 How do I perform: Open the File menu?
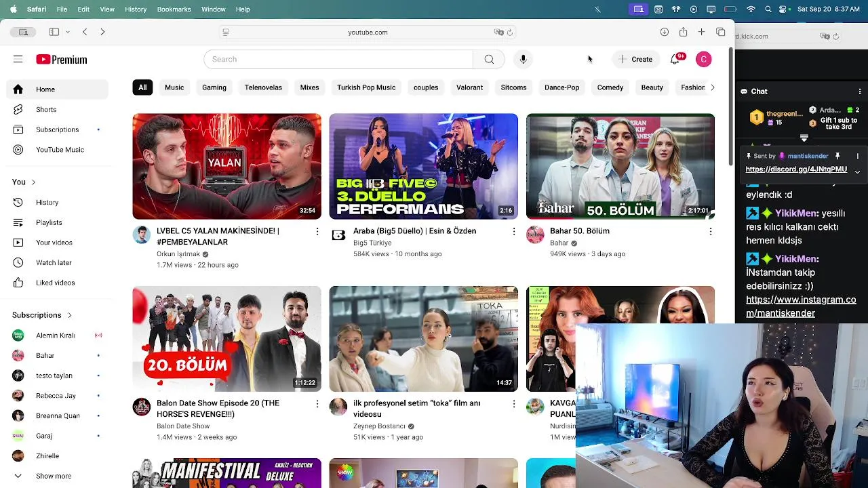click(x=62, y=9)
